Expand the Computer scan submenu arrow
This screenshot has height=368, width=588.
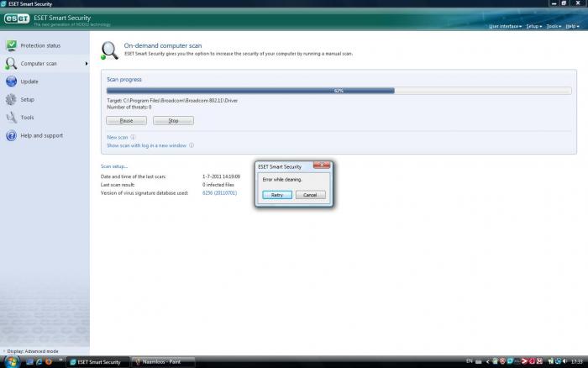tap(87, 64)
